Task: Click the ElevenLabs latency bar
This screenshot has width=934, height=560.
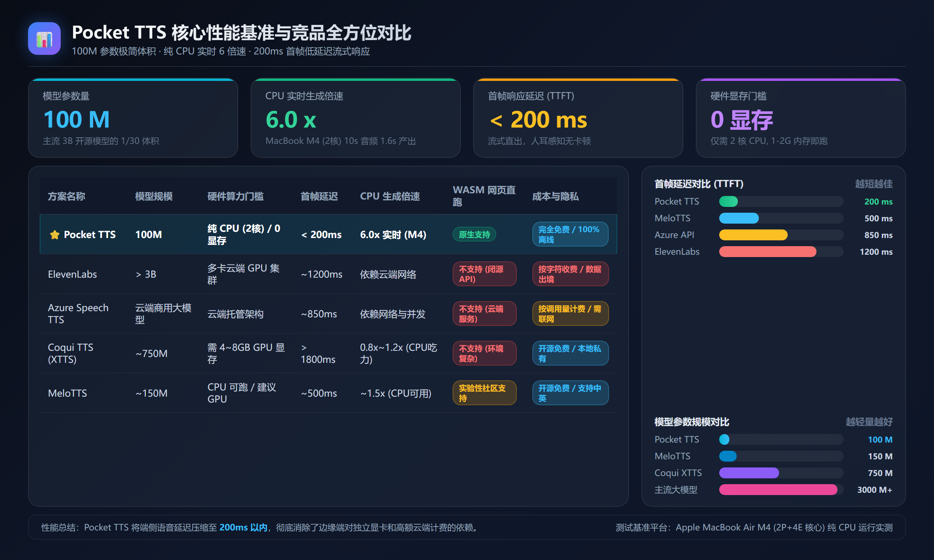Action: pos(767,252)
